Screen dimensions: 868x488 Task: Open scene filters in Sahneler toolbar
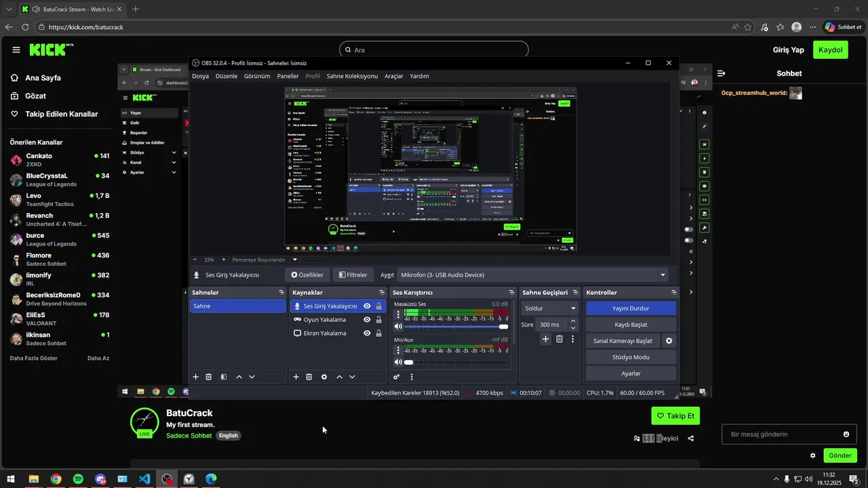[x=224, y=377]
